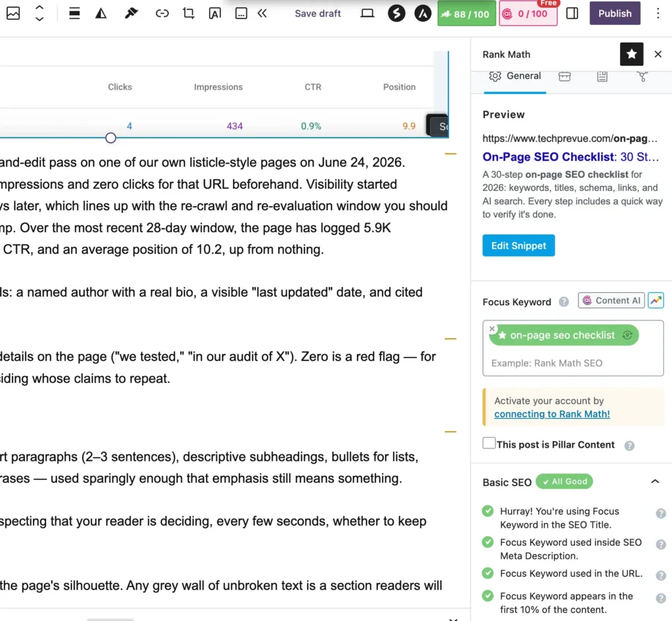Click the All Good status badge
Viewport: 672px width, 621px height.
tap(564, 481)
